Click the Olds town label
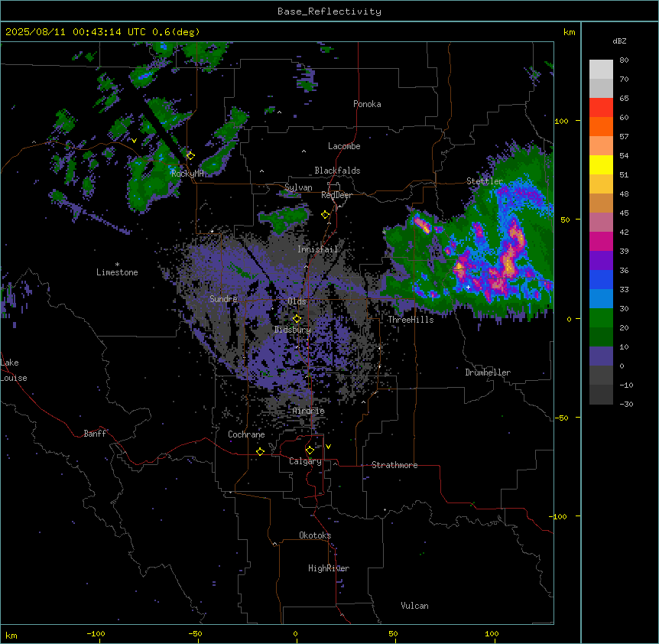 click(297, 301)
